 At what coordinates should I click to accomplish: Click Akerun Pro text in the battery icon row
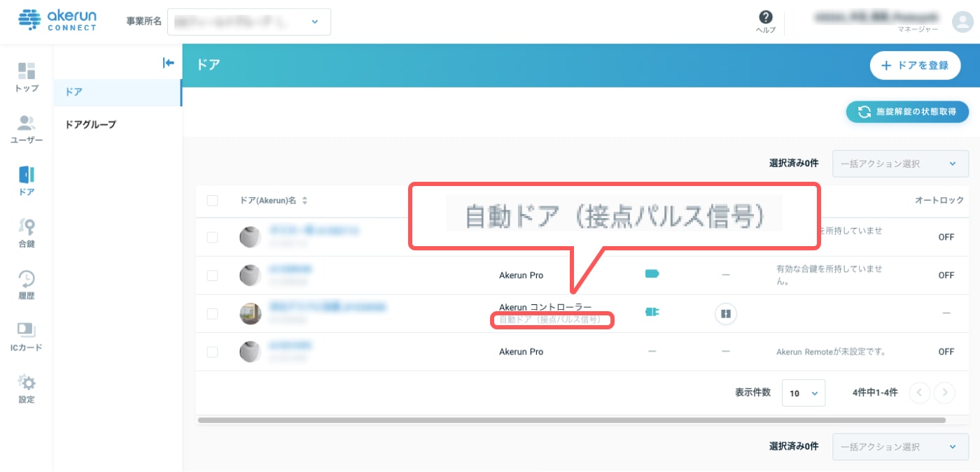tap(521, 276)
